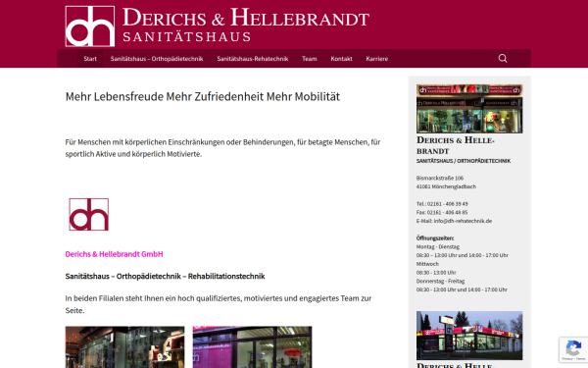588x368 pixels.
Task: Click the address text Bismarckstraße 106
Action: pyautogui.click(x=440, y=178)
